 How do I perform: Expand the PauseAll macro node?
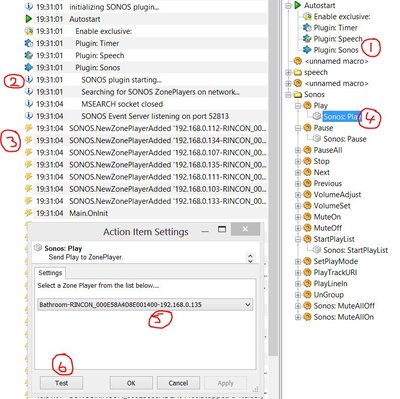(298, 150)
